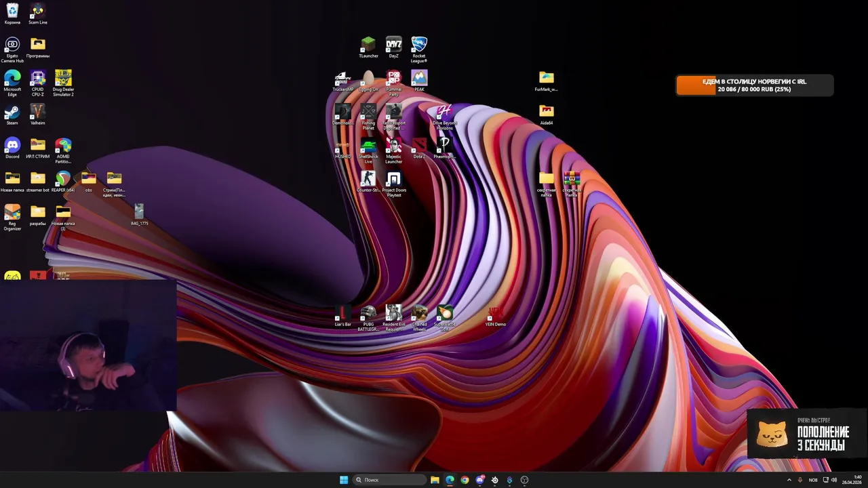This screenshot has width=868, height=488.
Task: Launch REAPER (x64)
Action: pyautogui.click(x=63, y=182)
